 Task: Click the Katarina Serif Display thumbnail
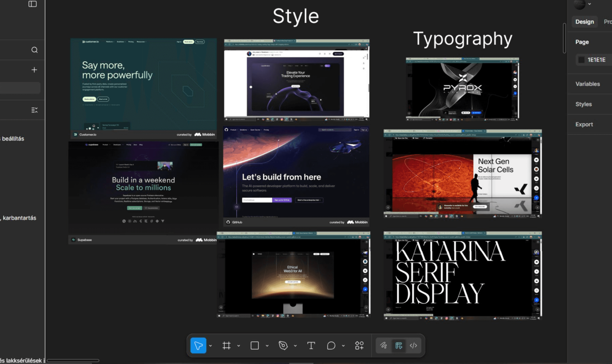coord(462,275)
